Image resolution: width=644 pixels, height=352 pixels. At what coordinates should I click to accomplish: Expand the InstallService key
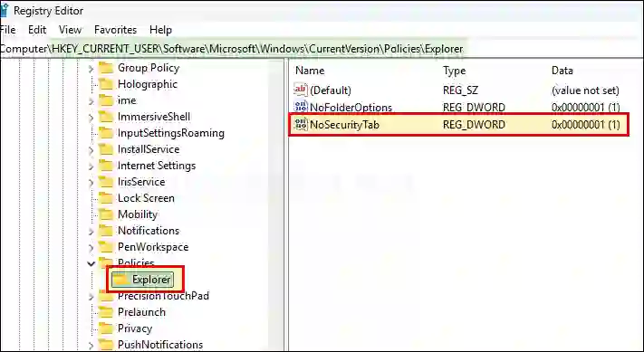coord(91,150)
